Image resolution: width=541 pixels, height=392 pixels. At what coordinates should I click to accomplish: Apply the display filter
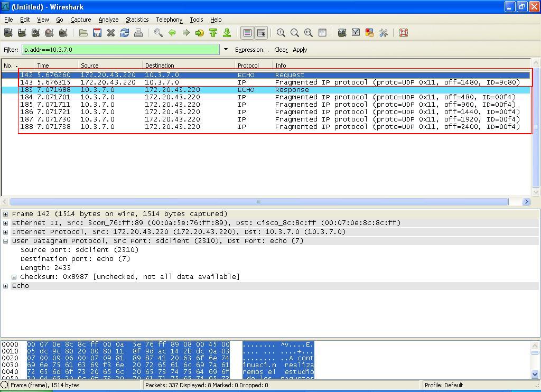point(300,50)
